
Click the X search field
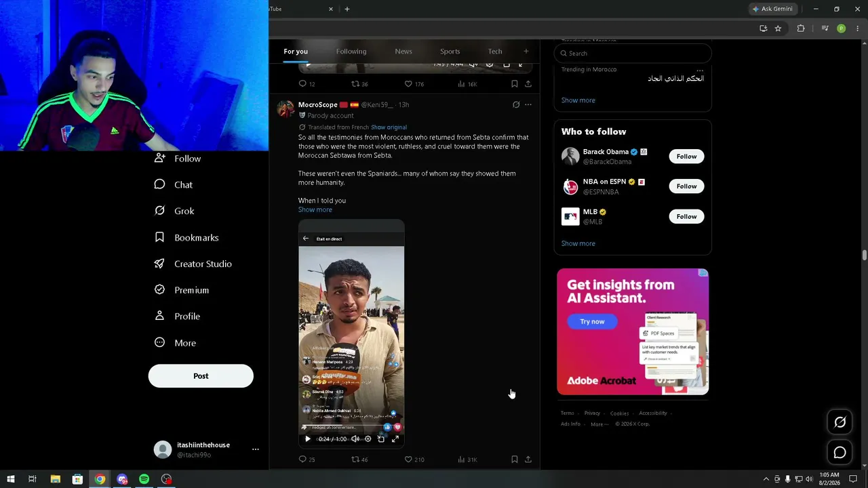(633, 54)
